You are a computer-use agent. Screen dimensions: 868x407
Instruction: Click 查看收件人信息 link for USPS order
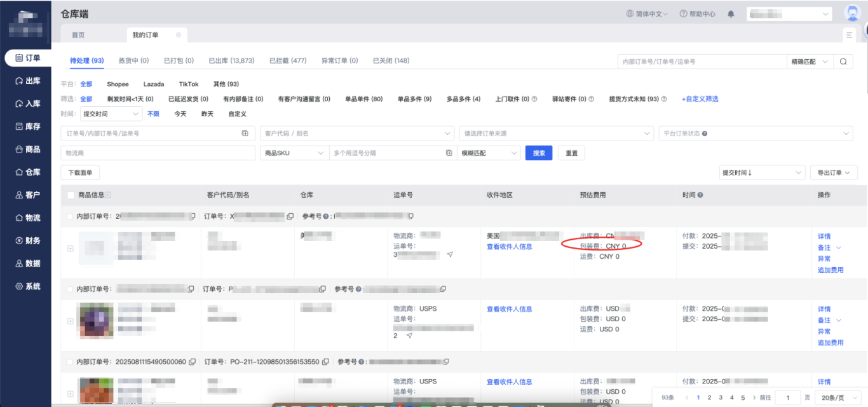[509, 309]
